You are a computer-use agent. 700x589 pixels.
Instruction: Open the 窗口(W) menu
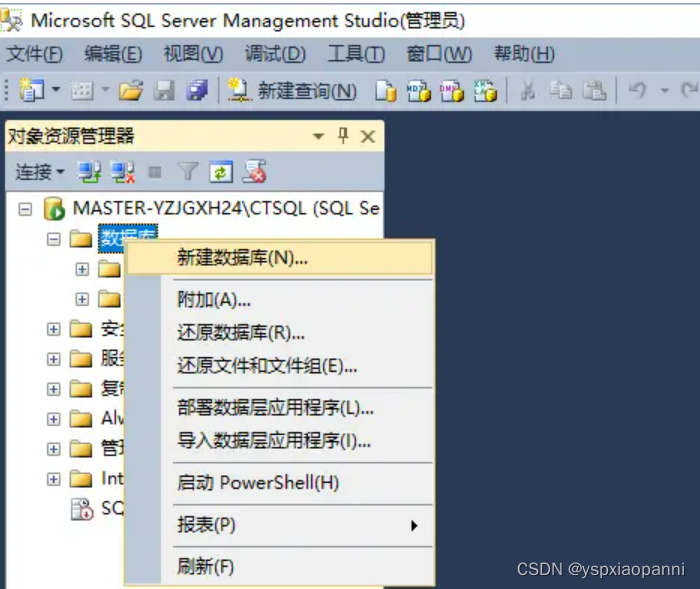click(x=439, y=54)
